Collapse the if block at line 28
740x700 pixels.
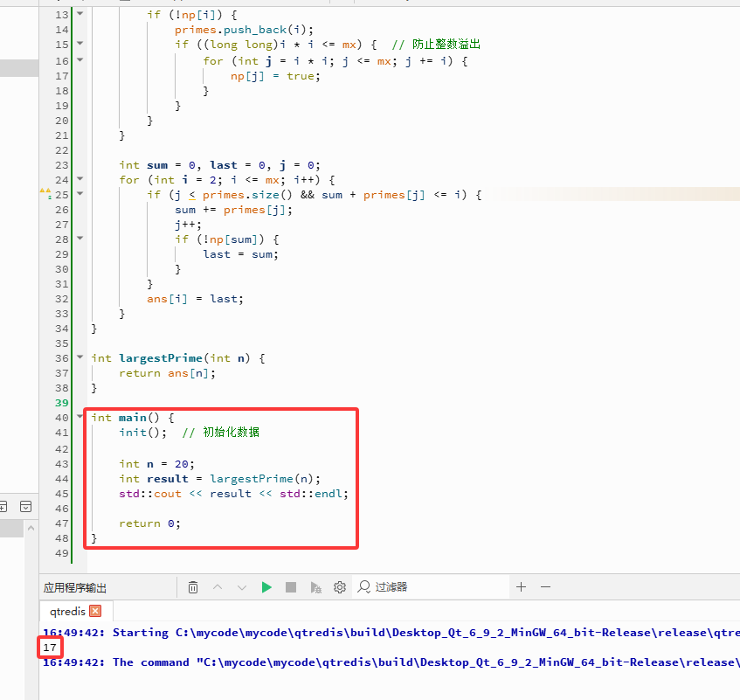pos(80,239)
